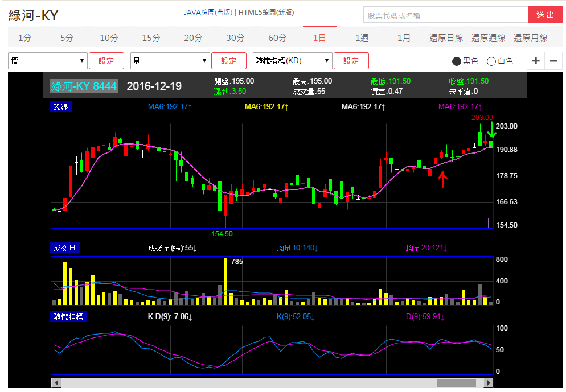Click the 154.50 low price label

[x=222, y=234]
